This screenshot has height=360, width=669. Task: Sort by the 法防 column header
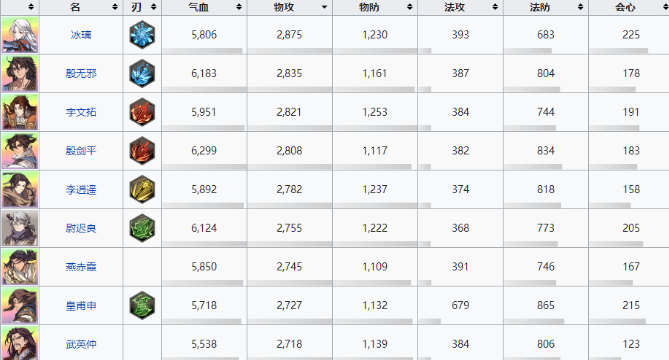click(546, 7)
